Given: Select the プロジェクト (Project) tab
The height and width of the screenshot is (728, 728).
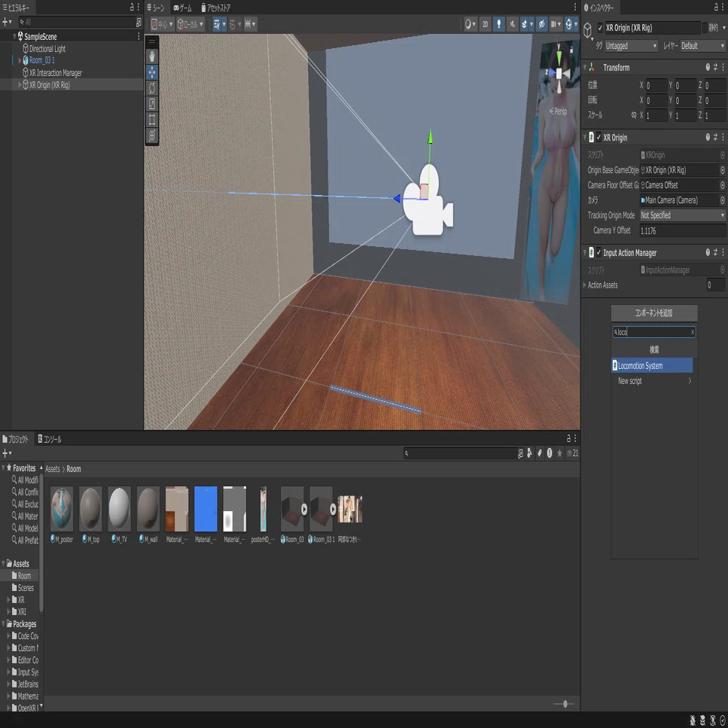Looking at the screenshot, I should 15,439.
